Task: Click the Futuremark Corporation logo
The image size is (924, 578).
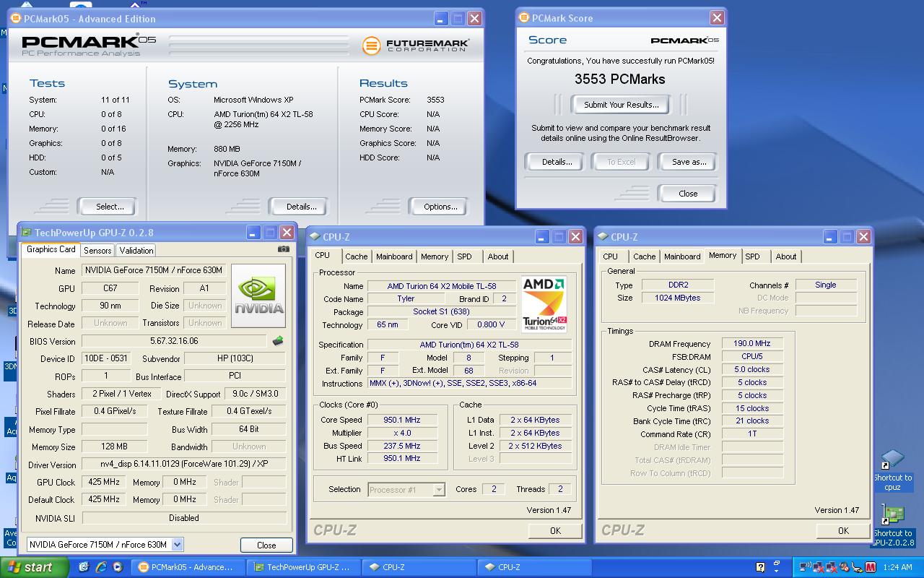Action: tap(416, 46)
